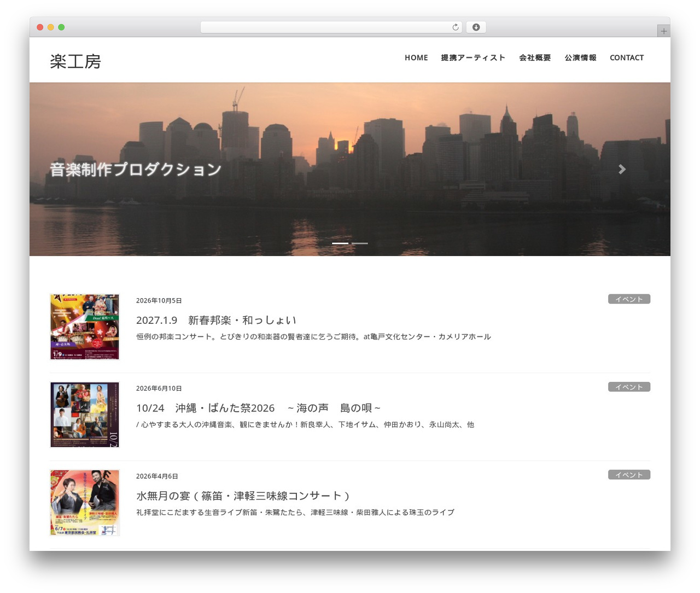Viewport: 700px width, 593px height.
Task: Advance slider with the right chevron arrow
Action: [x=622, y=170]
